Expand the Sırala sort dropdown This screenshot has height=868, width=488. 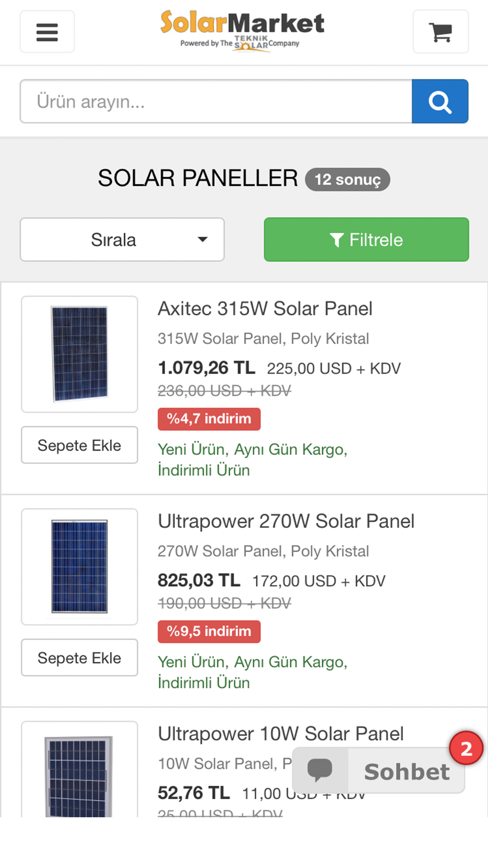pyautogui.click(x=122, y=240)
